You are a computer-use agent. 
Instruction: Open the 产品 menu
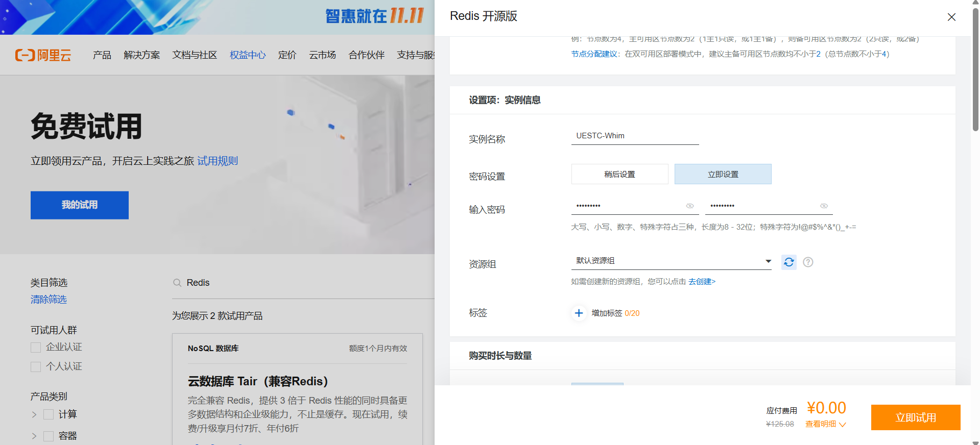coord(102,55)
